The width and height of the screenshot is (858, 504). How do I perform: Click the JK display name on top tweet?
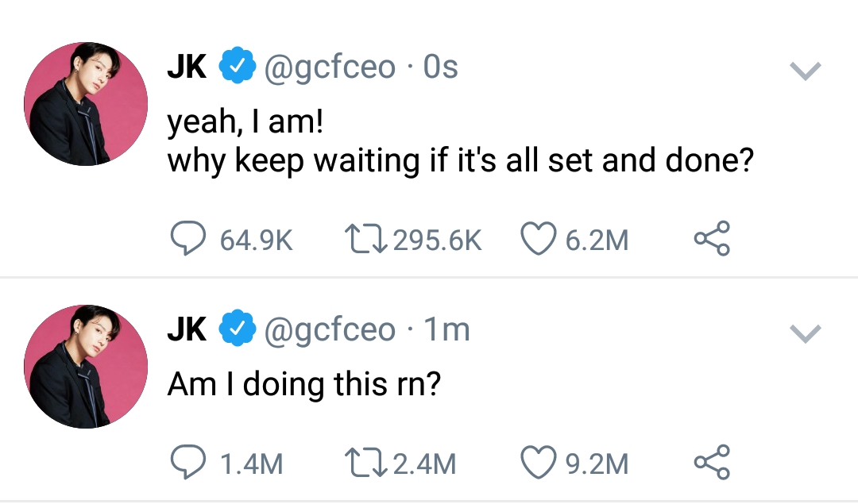point(187,68)
